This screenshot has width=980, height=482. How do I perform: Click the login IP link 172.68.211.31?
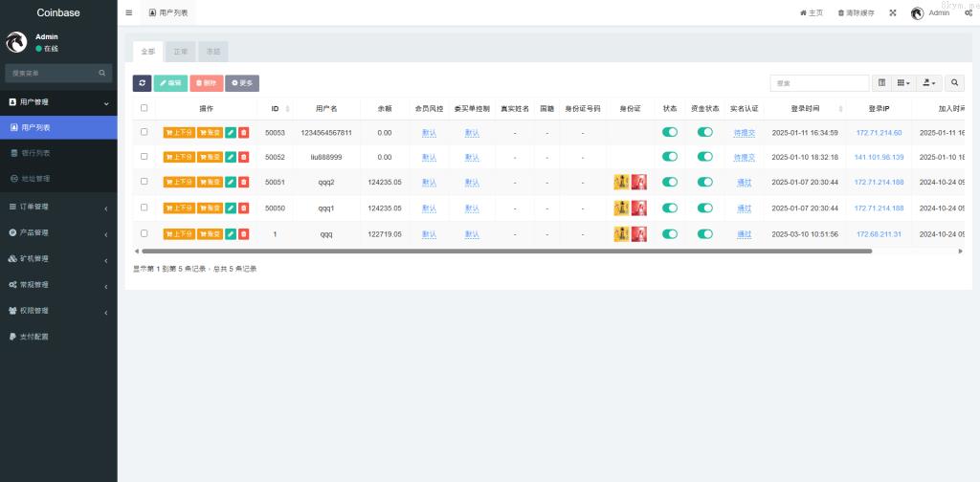pos(879,233)
